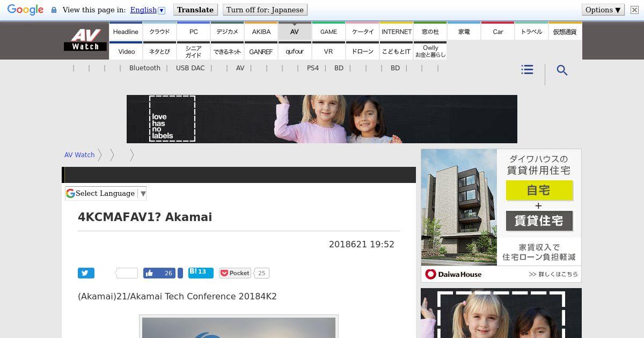Viewport: 644px width, 338px height.
Task: Save the article to Pocket
Action: [x=235, y=273]
